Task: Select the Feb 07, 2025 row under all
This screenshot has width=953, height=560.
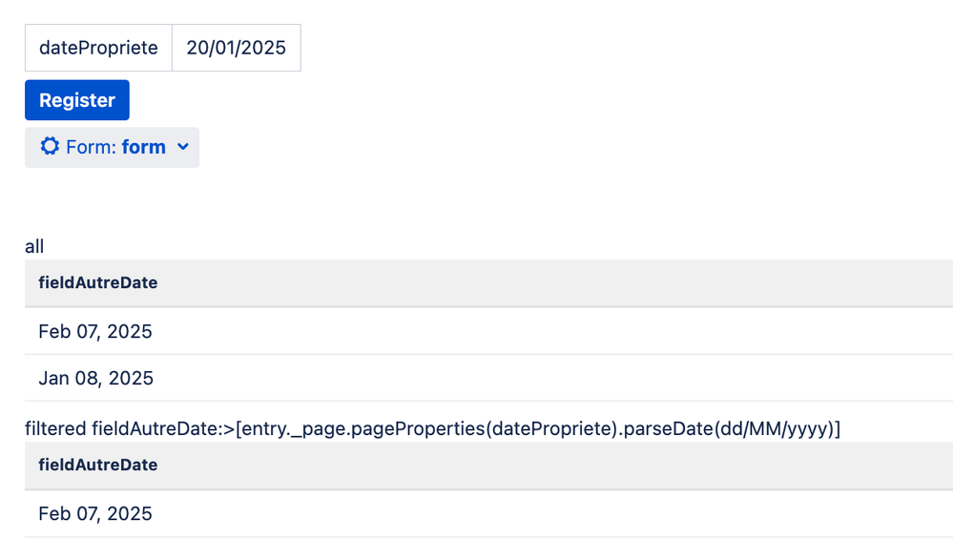Action: point(95,331)
